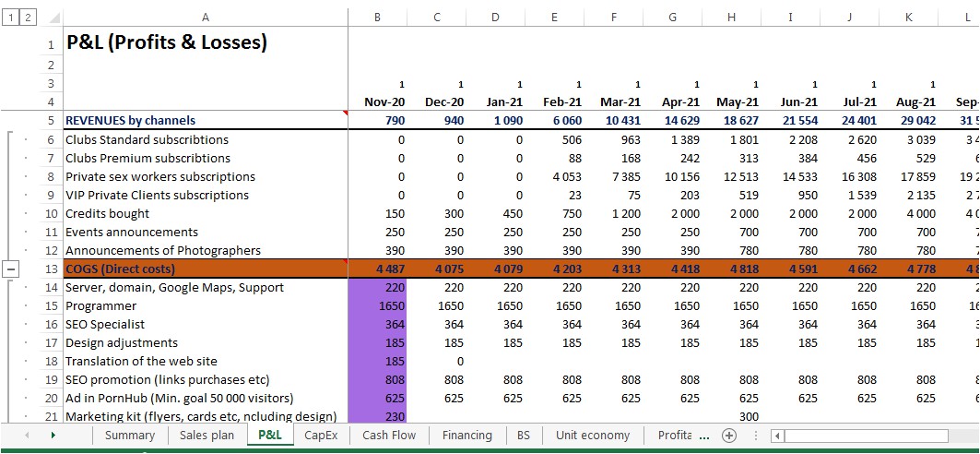Go to previous sheet tab arrow
980x454 pixels.
click(27, 436)
